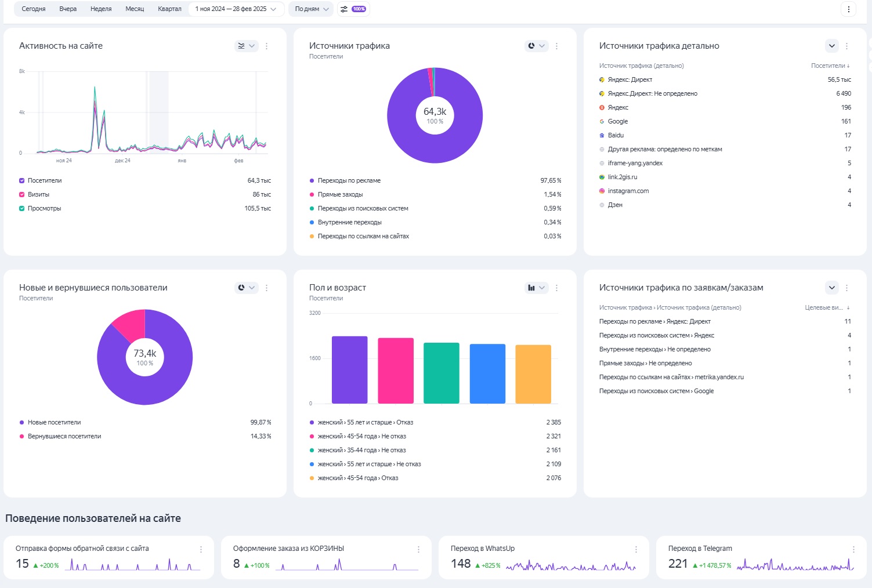Open options menu of Активность на сайте widget

[x=266, y=46]
